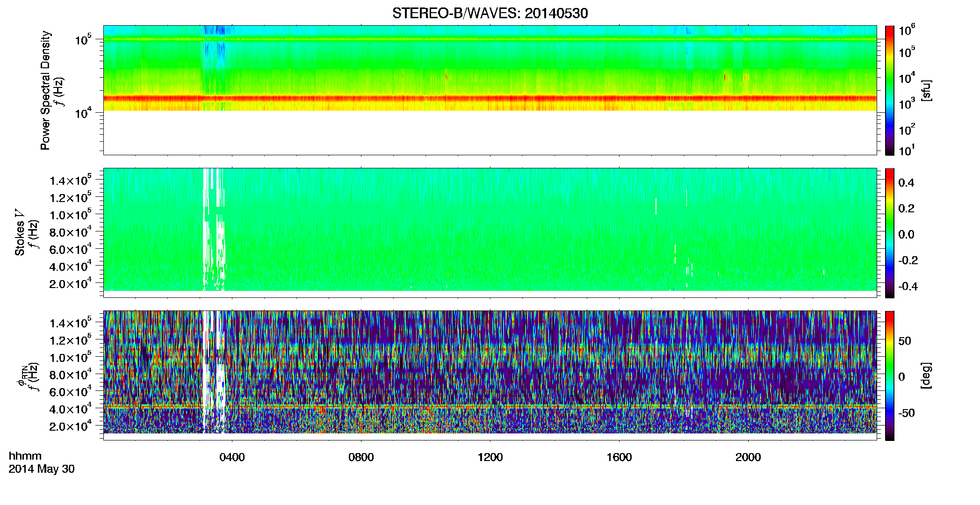980x505 pixels.
Task: Click the phi RTN degrees colorbar
Action: [x=889, y=375]
